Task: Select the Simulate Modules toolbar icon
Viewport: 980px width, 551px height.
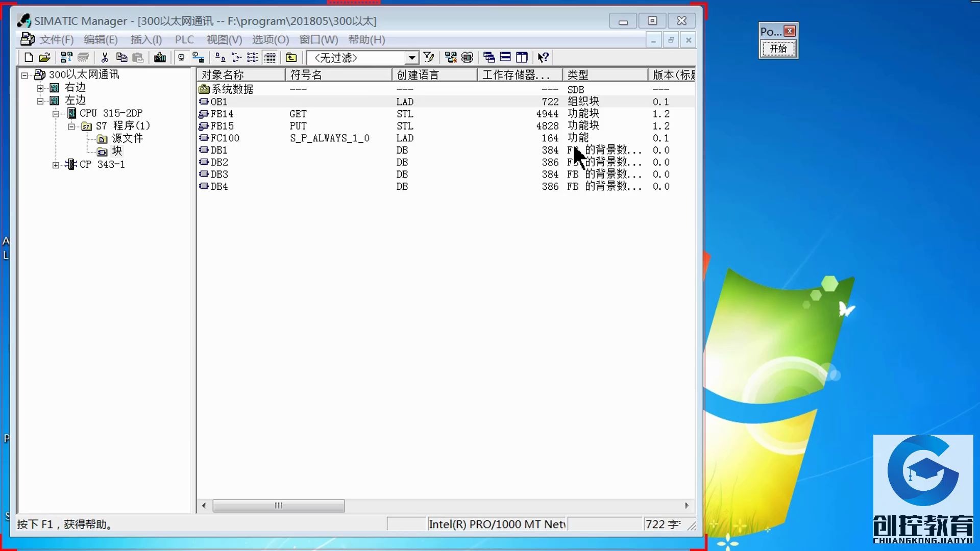Action: [x=467, y=57]
